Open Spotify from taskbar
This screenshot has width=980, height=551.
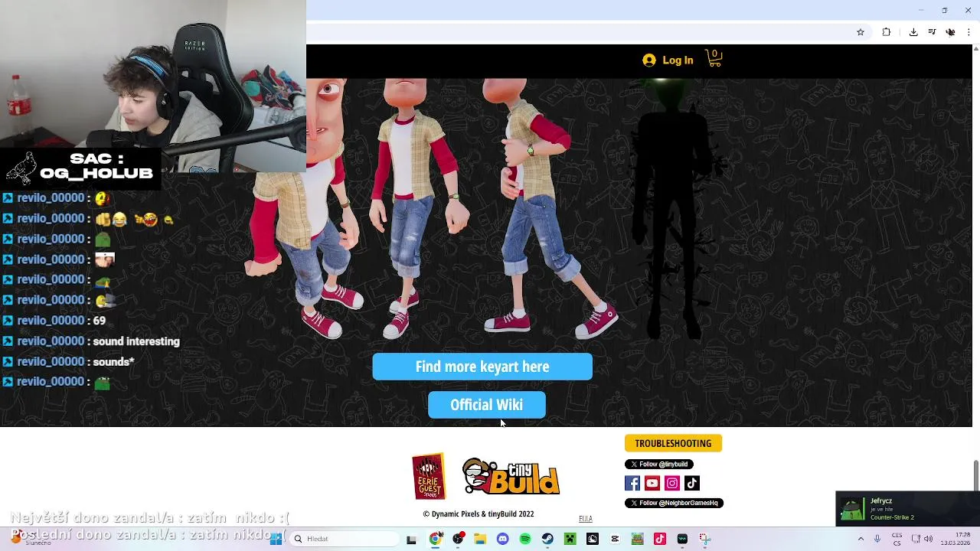tap(525, 540)
